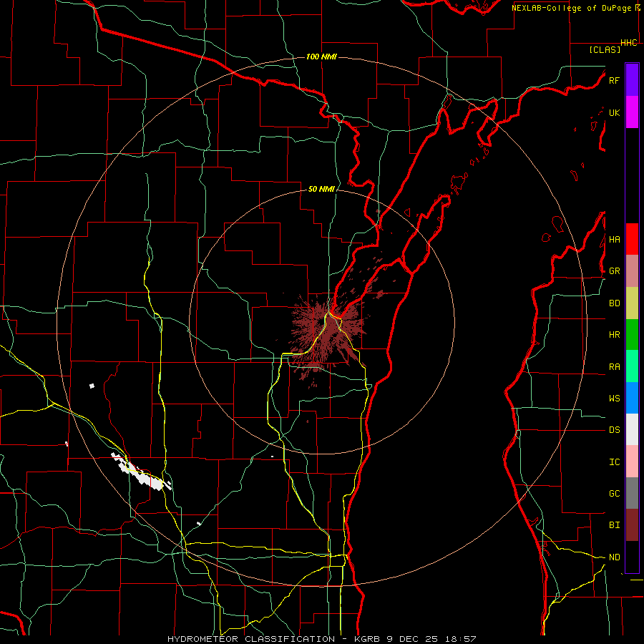644x644 pixels.
Task: Click the RA legend label
Action: point(614,367)
